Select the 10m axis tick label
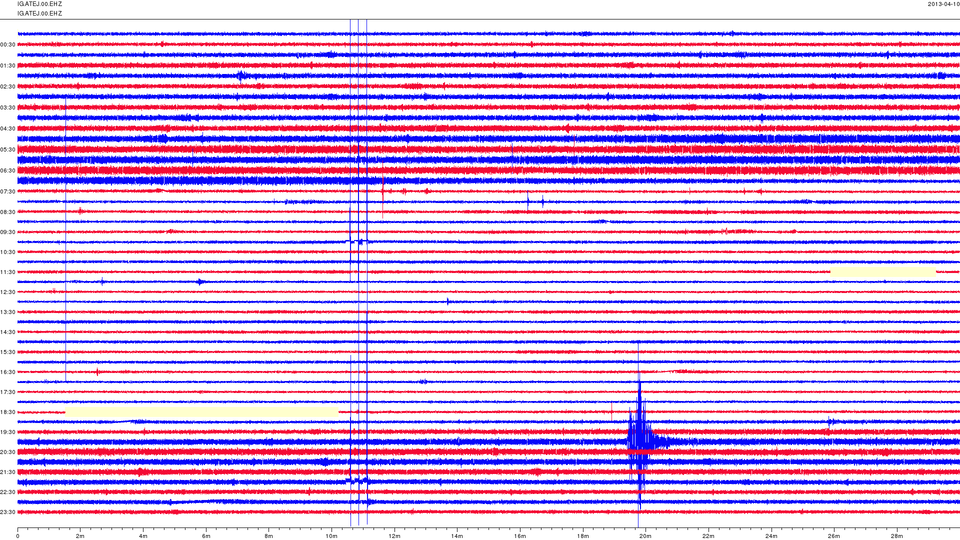 click(x=331, y=536)
